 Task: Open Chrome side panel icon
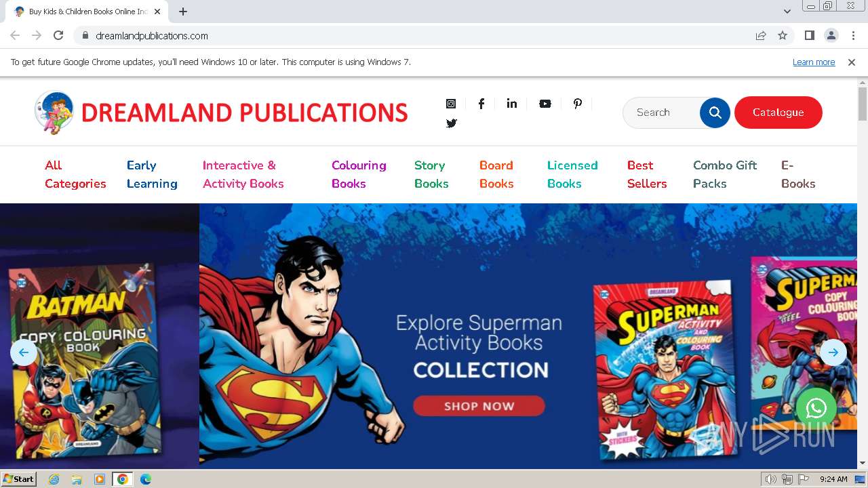[810, 35]
